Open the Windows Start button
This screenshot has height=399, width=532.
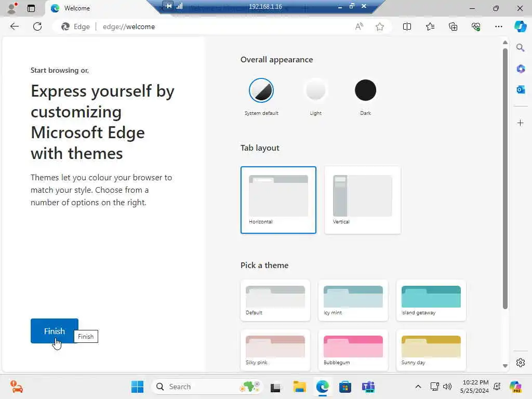click(137, 387)
